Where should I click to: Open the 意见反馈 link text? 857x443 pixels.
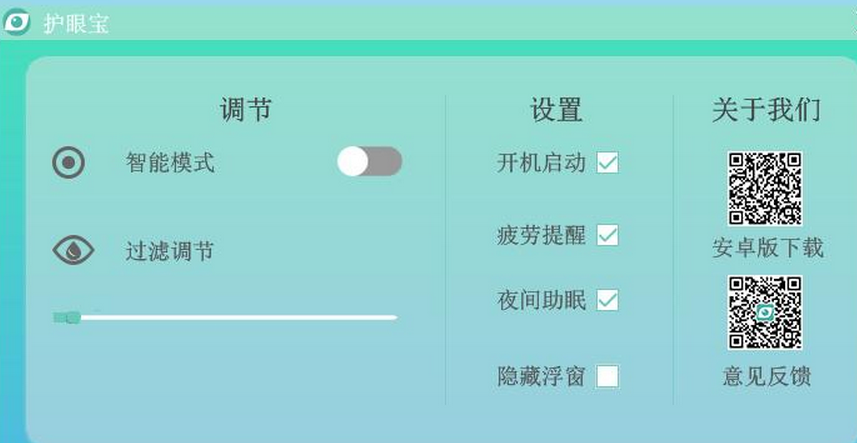pyautogui.click(x=767, y=376)
